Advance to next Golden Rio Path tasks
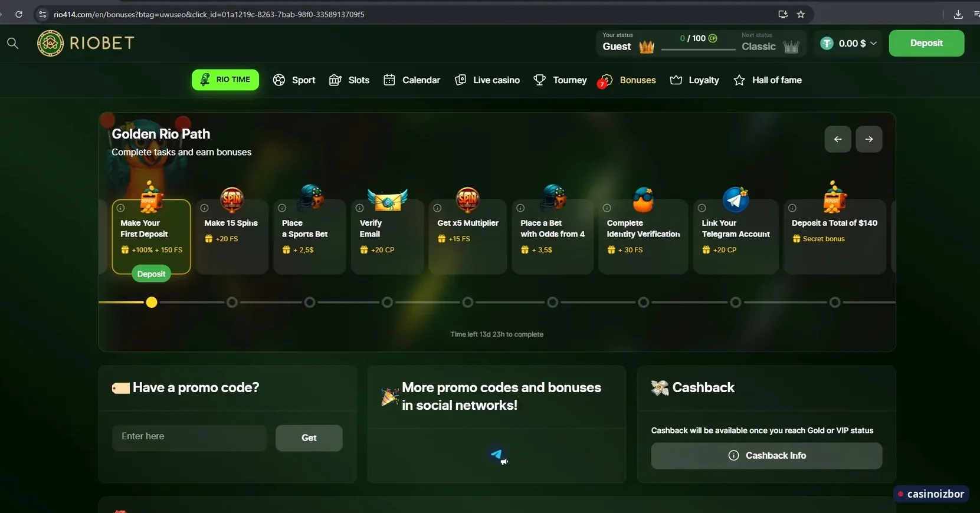 coord(869,139)
